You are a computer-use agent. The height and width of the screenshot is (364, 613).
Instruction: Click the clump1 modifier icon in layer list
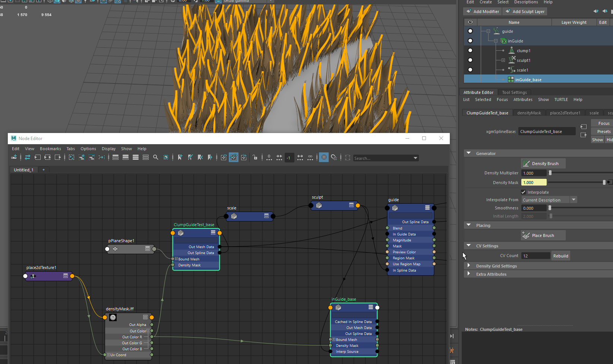pos(512,50)
